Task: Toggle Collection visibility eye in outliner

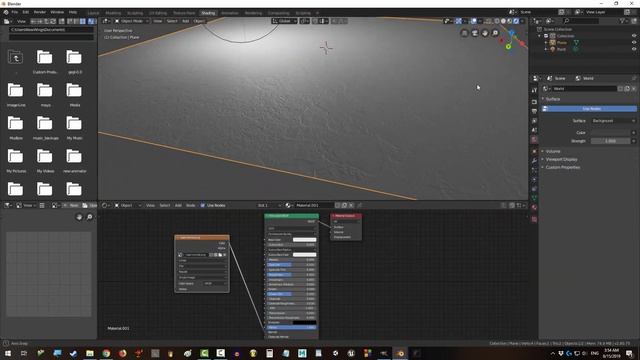Action: [x=634, y=36]
